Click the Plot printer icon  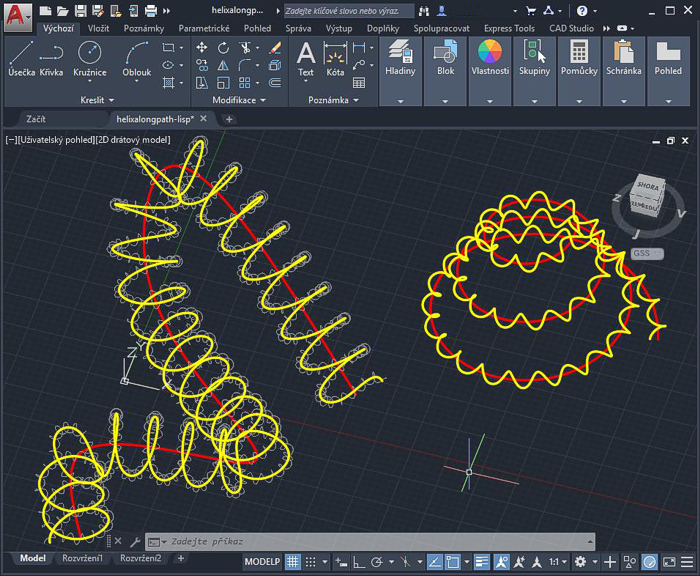point(151,11)
